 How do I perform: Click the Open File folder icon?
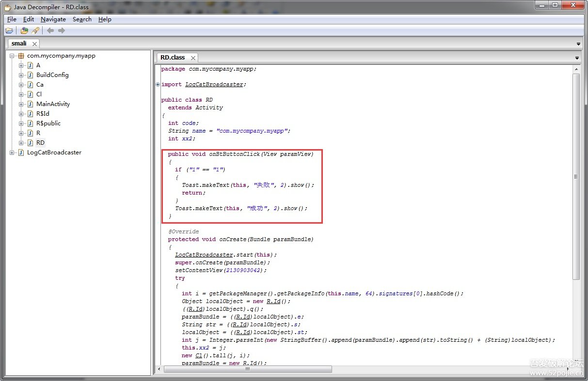9,30
